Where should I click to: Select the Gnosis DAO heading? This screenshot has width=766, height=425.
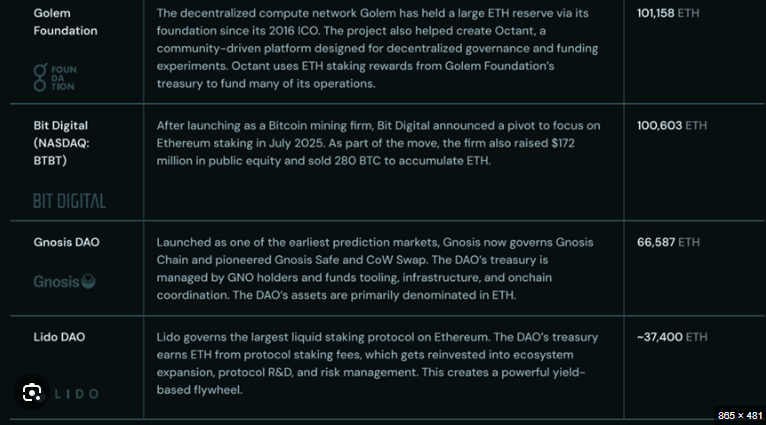point(66,242)
